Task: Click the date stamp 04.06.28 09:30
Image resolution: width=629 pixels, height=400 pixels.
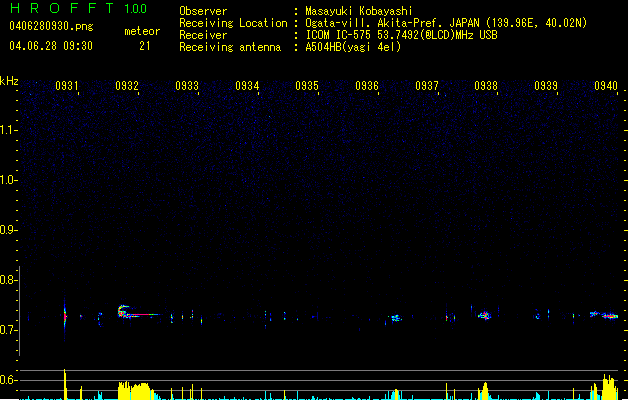Action: click(x=51, y=46)
